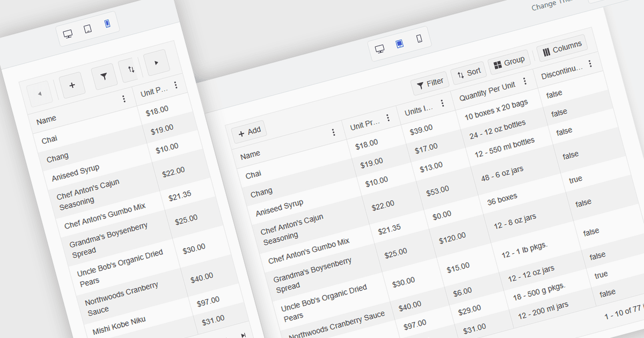Open Quantity Per Unit column menu
This screenshot has height=338, width=644.
tap(525, 82)
